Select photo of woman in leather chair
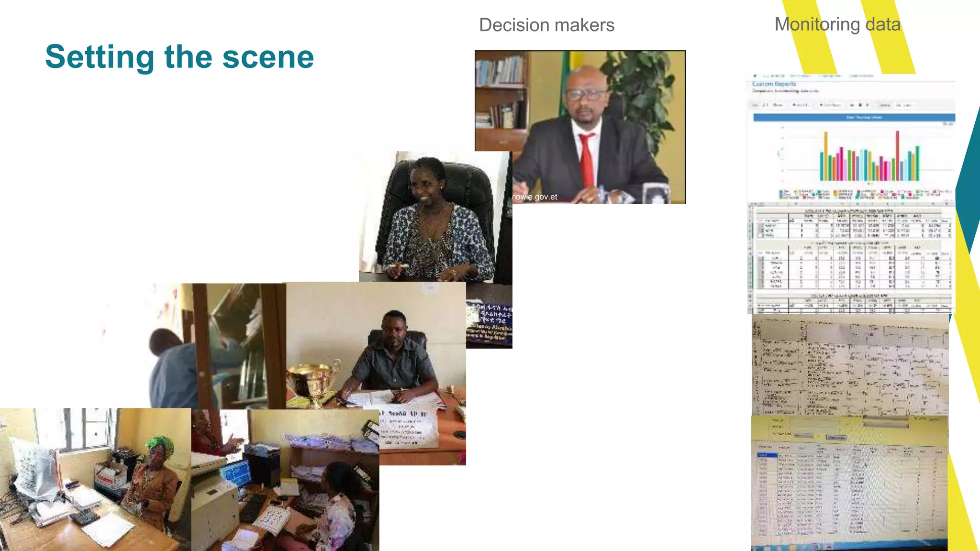The image size is (980, 551). (435, 216)
